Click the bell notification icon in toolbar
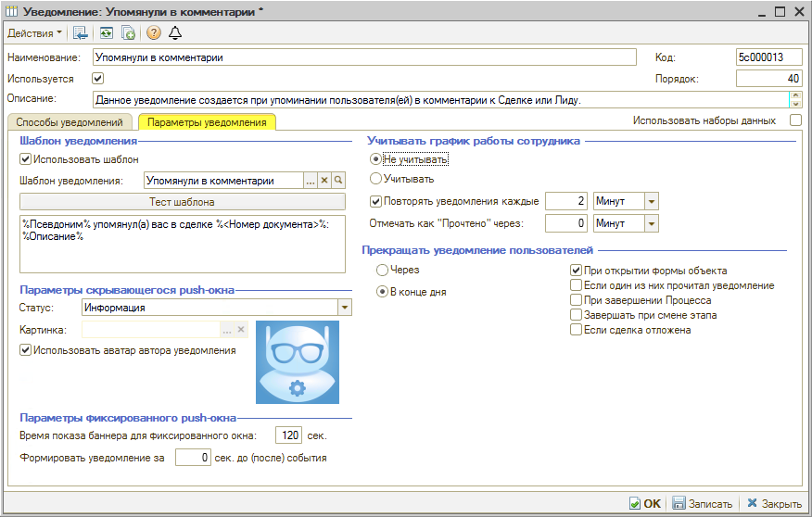Image resolution: width=812 pixels, height=517 pixels. pyautogui.click(x=175, y=32)
